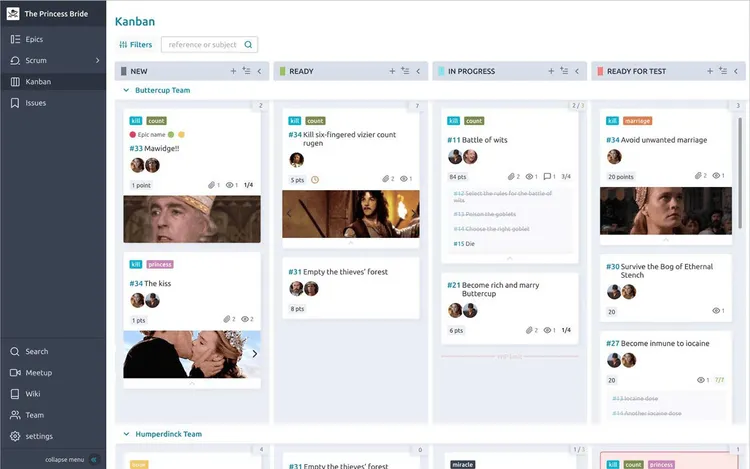
Task: Click the princess tag on The kiss card
Action: (160, 264)
